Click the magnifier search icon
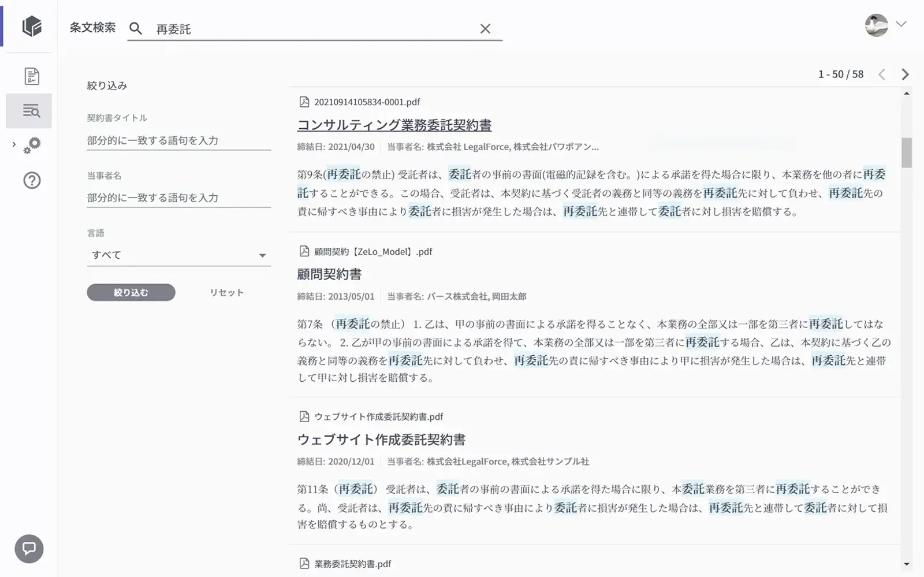The height and width of the screenshot is (577, 924). coord(136,28)
